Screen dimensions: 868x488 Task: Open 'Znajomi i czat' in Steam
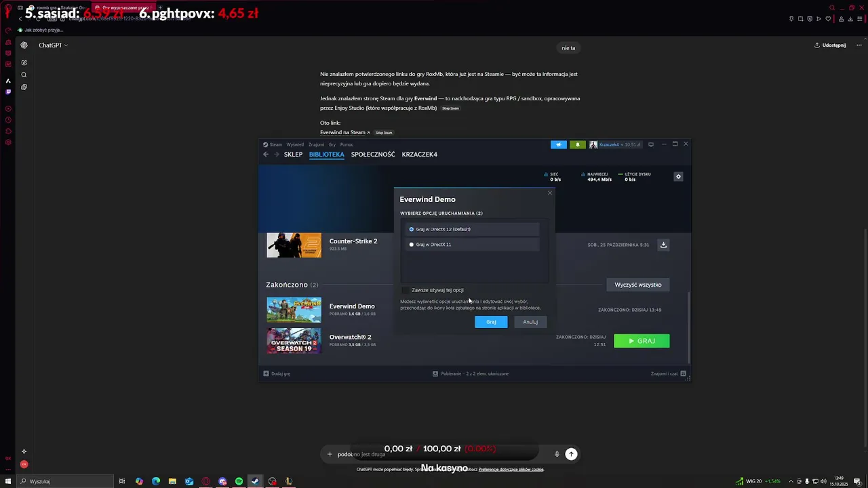(x=669, y=373)
